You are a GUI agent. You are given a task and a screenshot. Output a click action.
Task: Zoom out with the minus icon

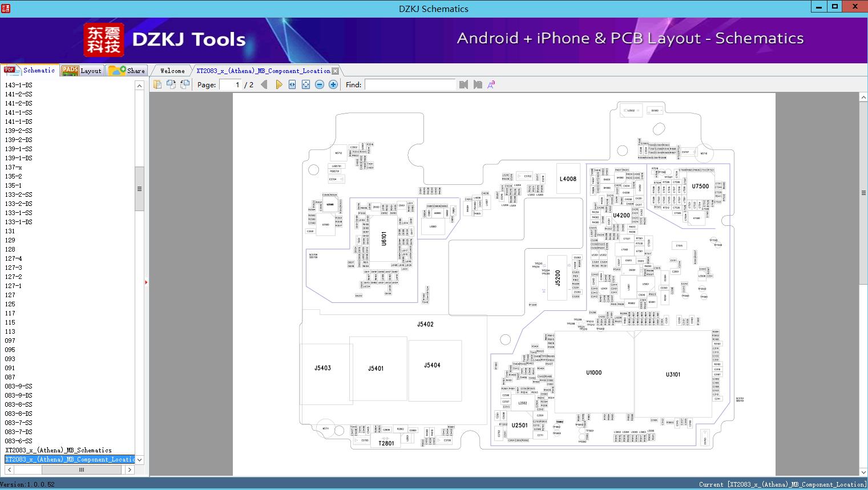pos(320,84)
